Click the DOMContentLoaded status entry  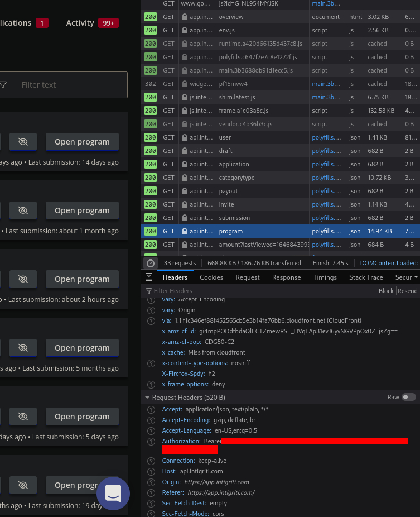coord(389,263)
